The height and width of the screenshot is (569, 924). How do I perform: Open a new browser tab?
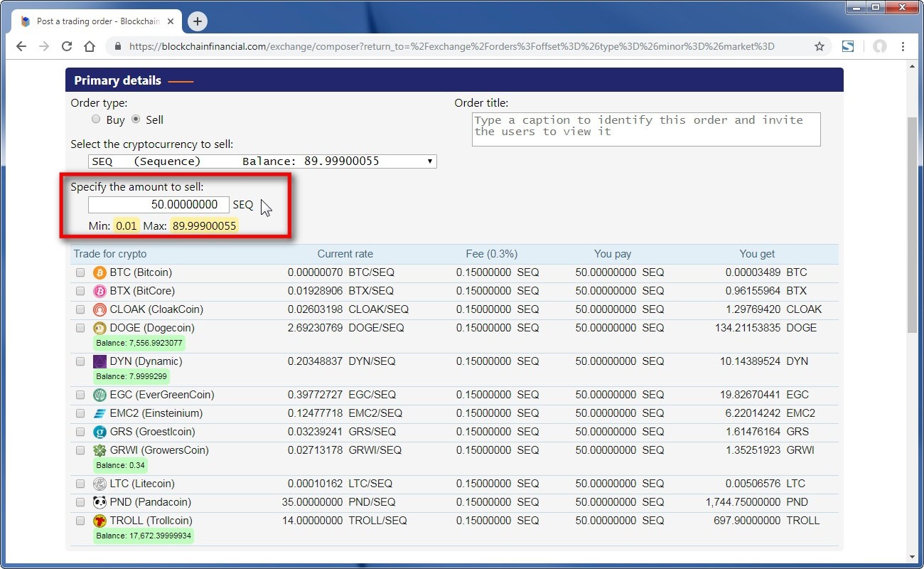pyautogui.click(x=198, y=21)
